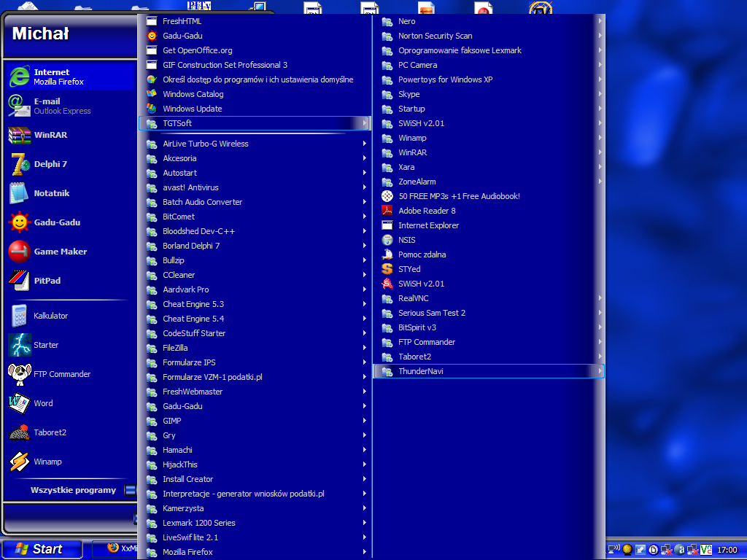Select the Internet Explorer menu entry
This screenshot has width=747, height=560.
pos(428,225)
